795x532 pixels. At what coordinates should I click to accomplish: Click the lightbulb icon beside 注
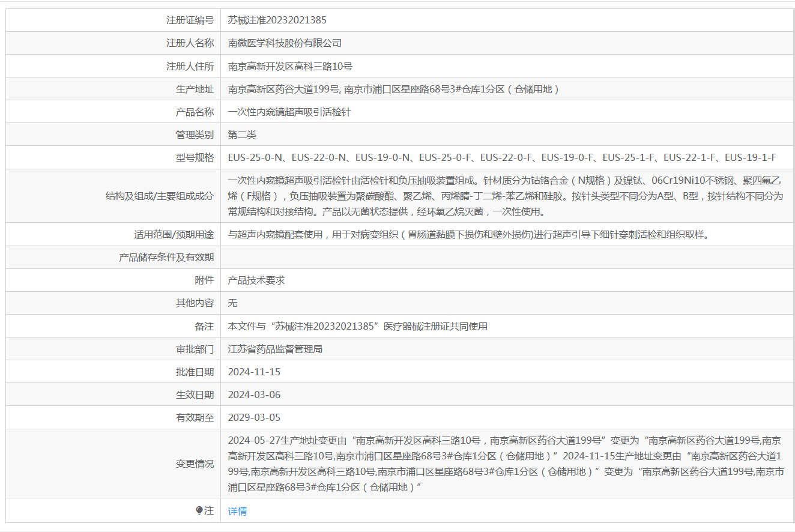(199, 510)
